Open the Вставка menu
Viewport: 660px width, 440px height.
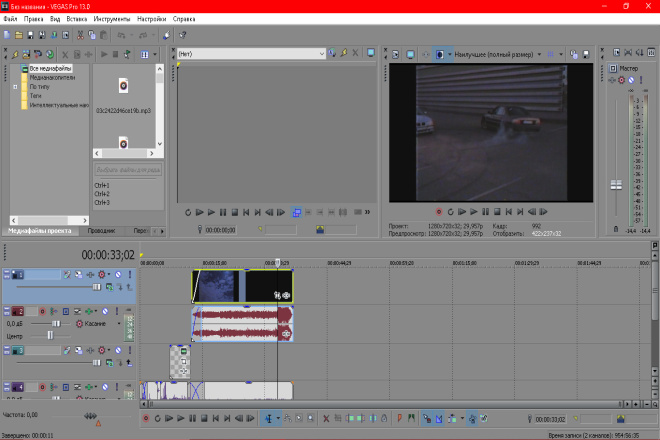click(x=77, y=19)
